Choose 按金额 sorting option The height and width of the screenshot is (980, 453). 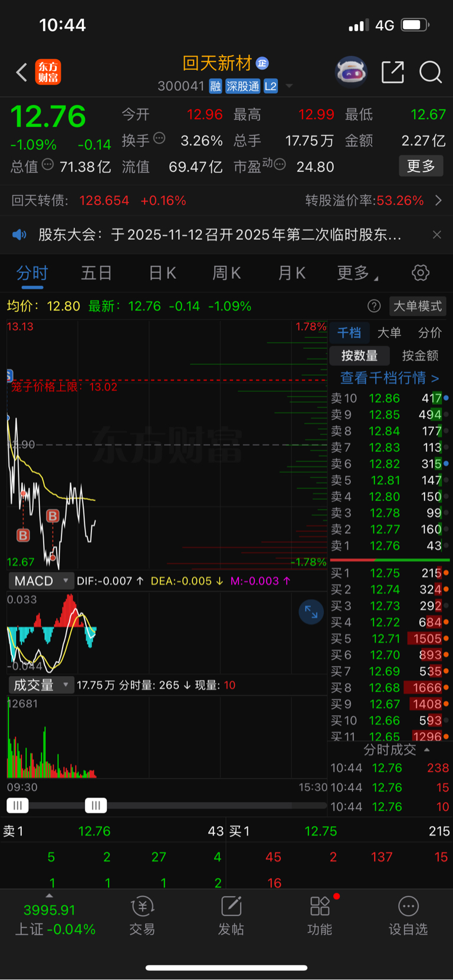[420, 355]
